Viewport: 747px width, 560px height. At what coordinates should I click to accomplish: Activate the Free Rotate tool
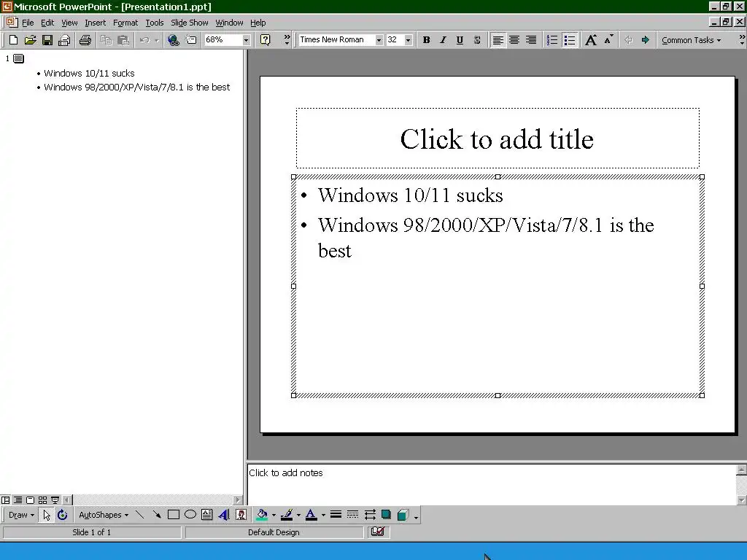tap(63, 515)
